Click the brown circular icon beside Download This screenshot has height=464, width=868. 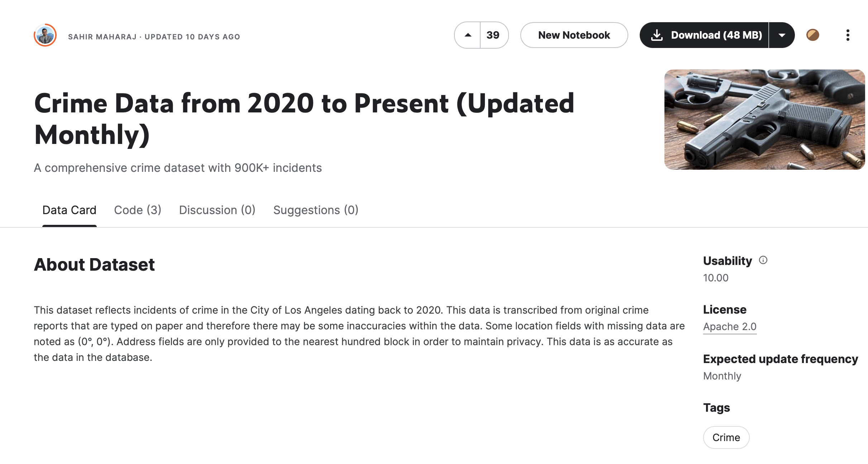click(x=812, y=35)
